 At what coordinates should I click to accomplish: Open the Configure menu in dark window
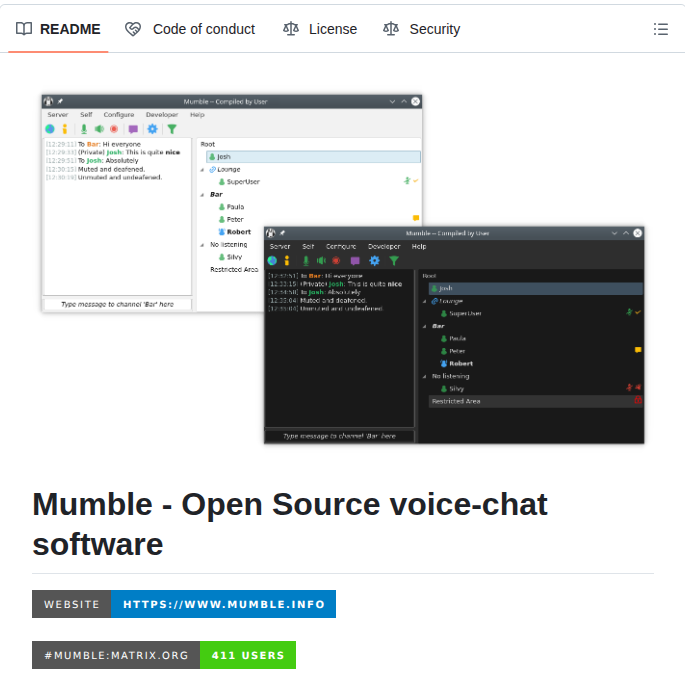coord(341,246)
